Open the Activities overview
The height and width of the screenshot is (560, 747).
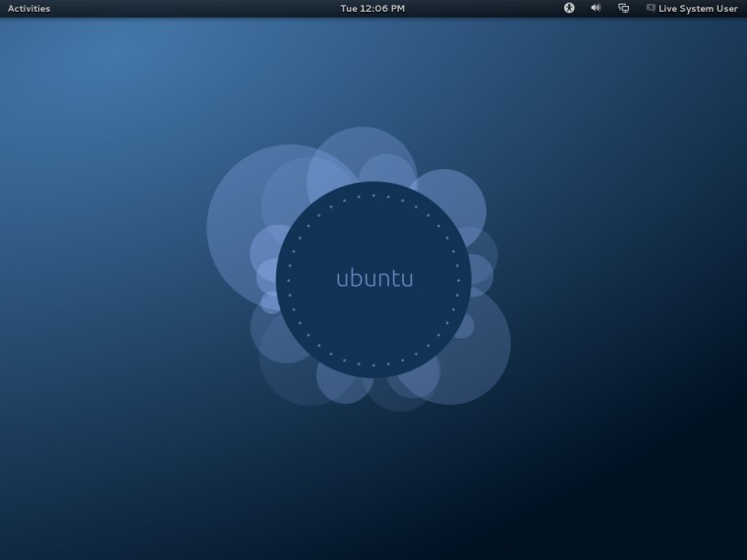29,9
